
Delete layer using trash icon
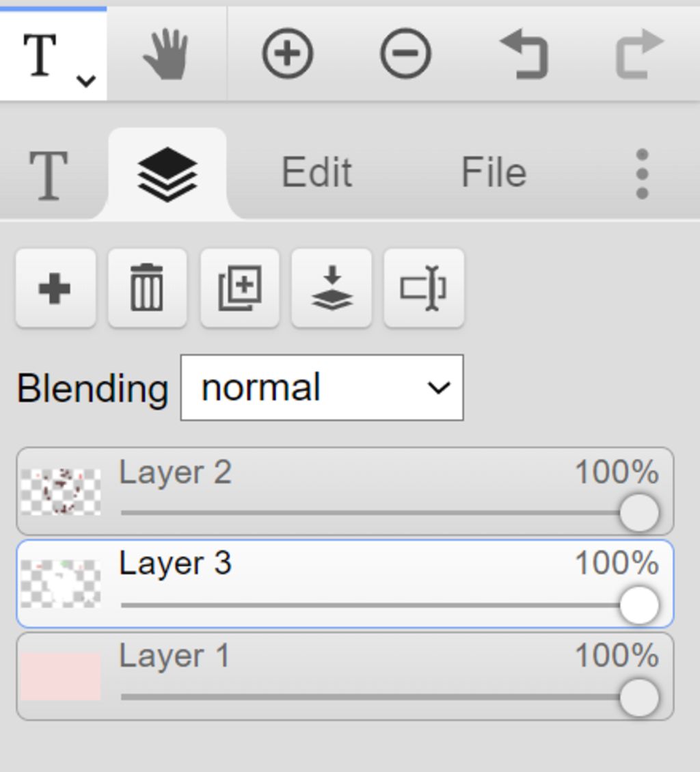click(147, 288)
